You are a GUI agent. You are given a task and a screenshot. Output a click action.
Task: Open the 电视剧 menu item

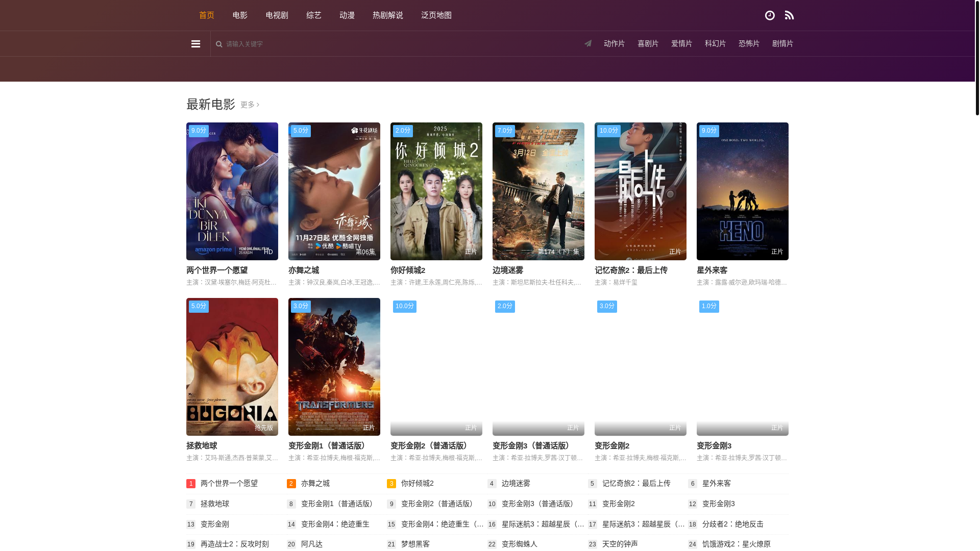277,15
